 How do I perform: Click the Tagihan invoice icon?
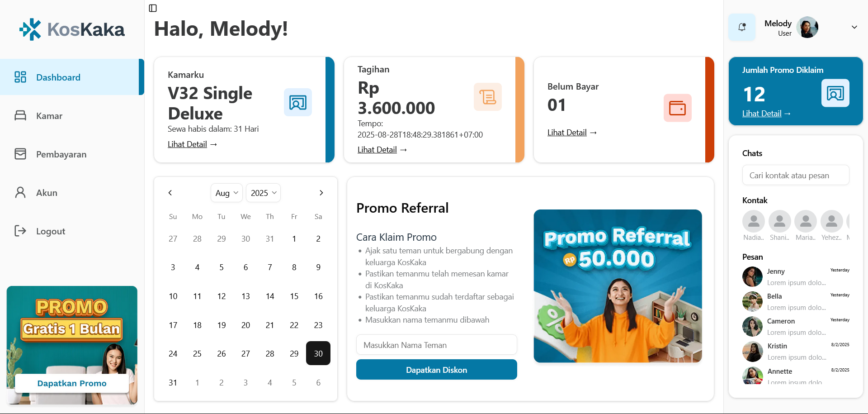coord(487,97)
